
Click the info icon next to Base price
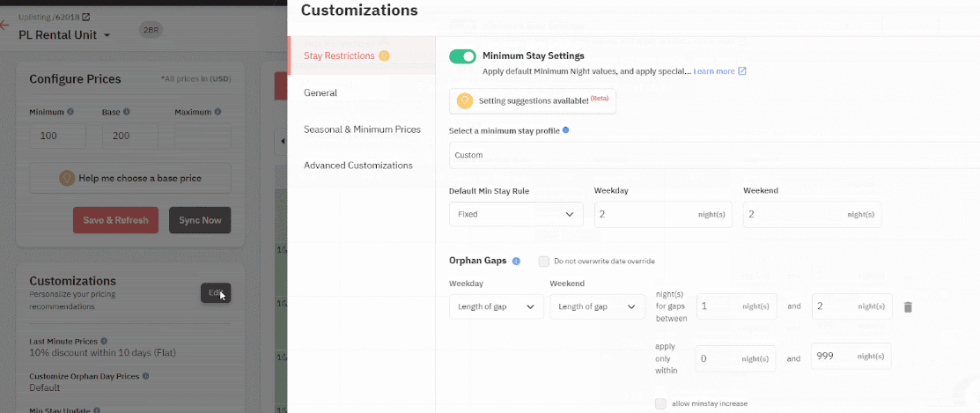pyautogui.click(x=127, y=112)
